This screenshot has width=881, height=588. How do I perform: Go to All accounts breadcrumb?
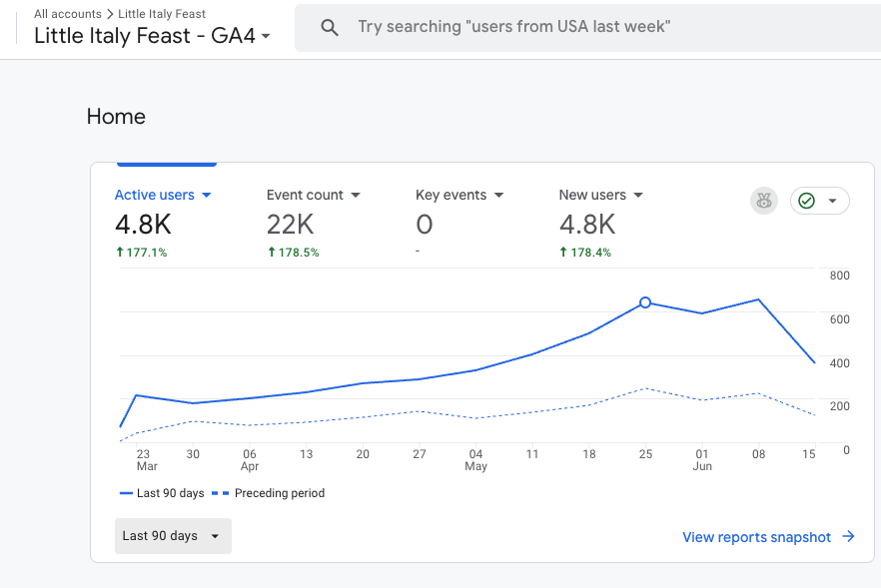(x=68, y=14)
